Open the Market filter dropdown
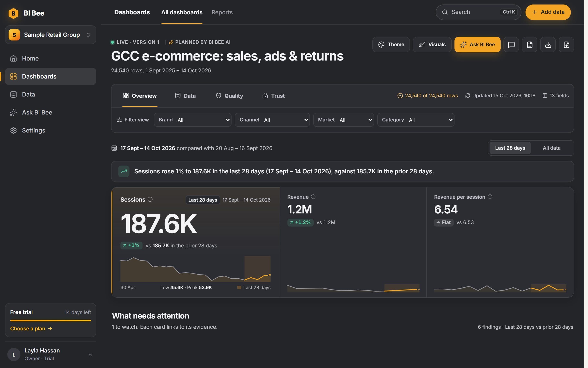The width and height of the screenshot is (588, 368). coord(343,120)
